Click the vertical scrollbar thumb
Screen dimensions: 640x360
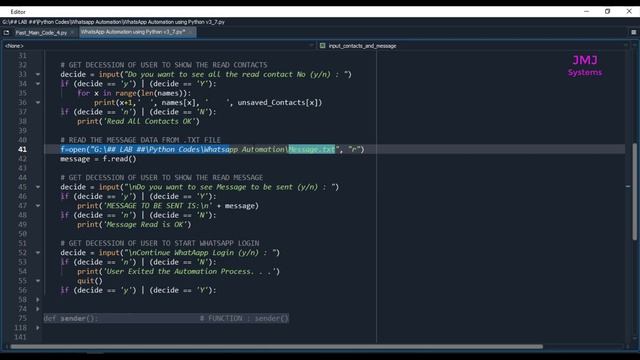(x=634, y=191)
